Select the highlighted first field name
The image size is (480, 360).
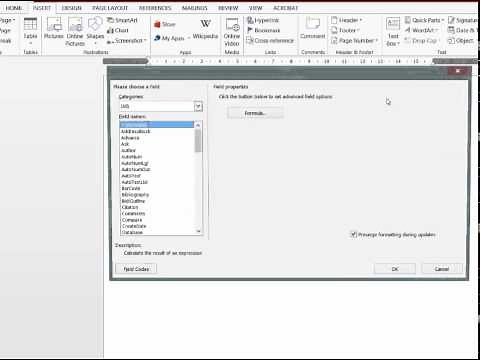pos(157,124)
